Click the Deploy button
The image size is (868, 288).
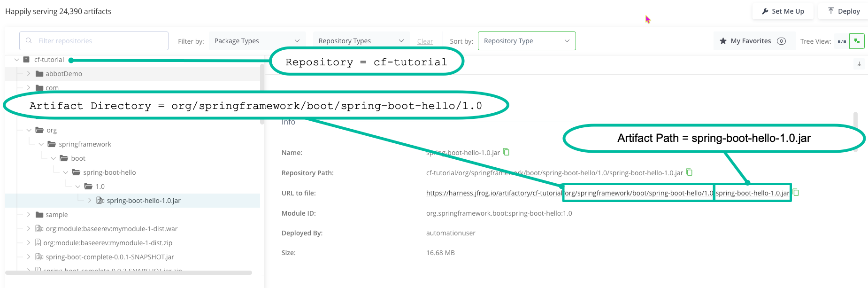pos(844,11)
